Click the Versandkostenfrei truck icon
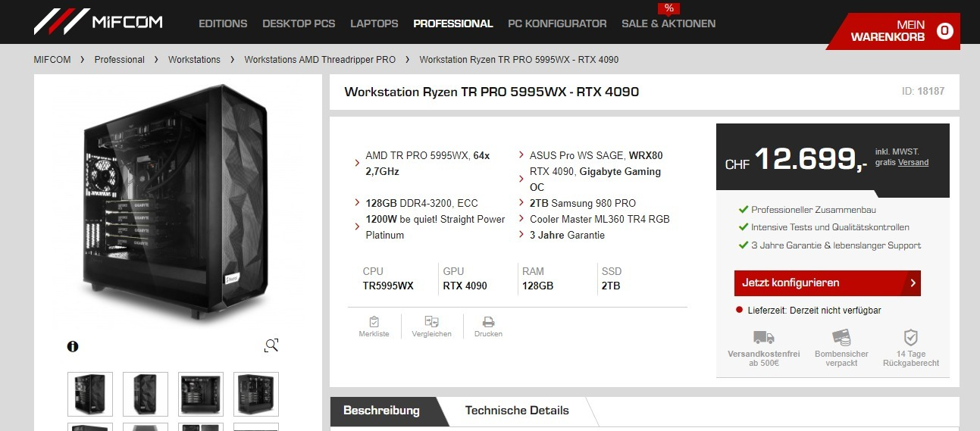980x431 pixels. click(763, 337)
